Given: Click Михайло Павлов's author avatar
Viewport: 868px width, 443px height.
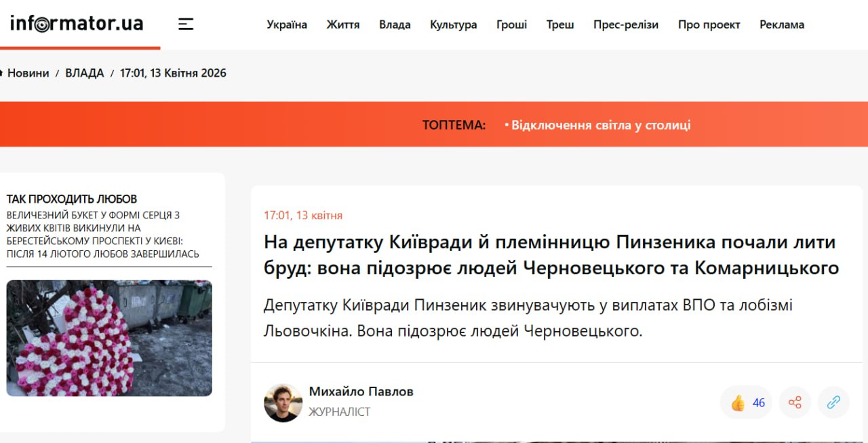Looking at the screenshot, I should pyautogui.click(x=283, y=402).
